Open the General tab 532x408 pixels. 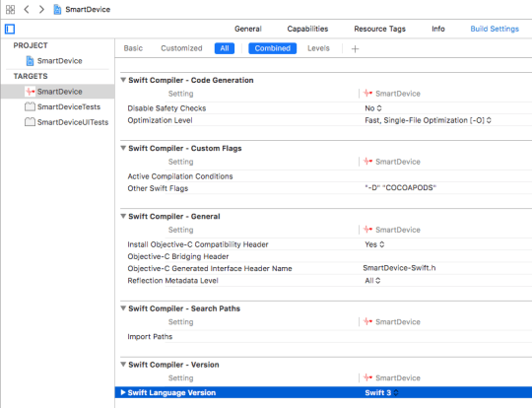pyautogui.click(x=248, y=29)
